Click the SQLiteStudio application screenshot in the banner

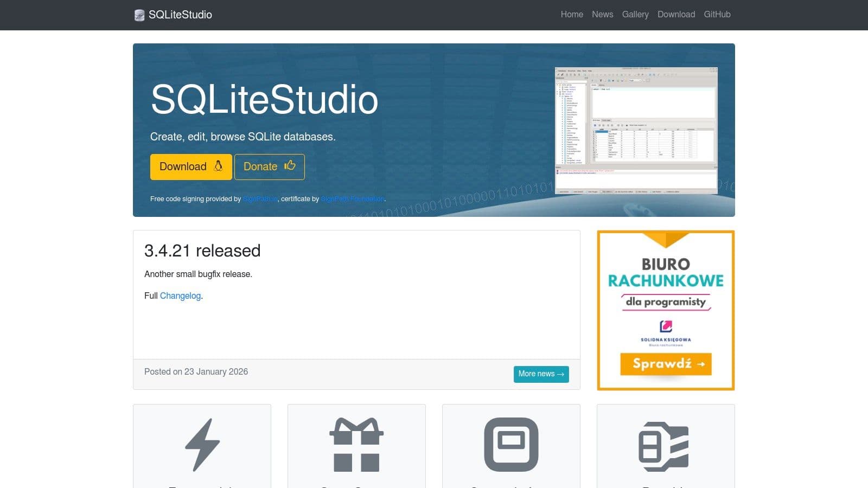[635, 130]
